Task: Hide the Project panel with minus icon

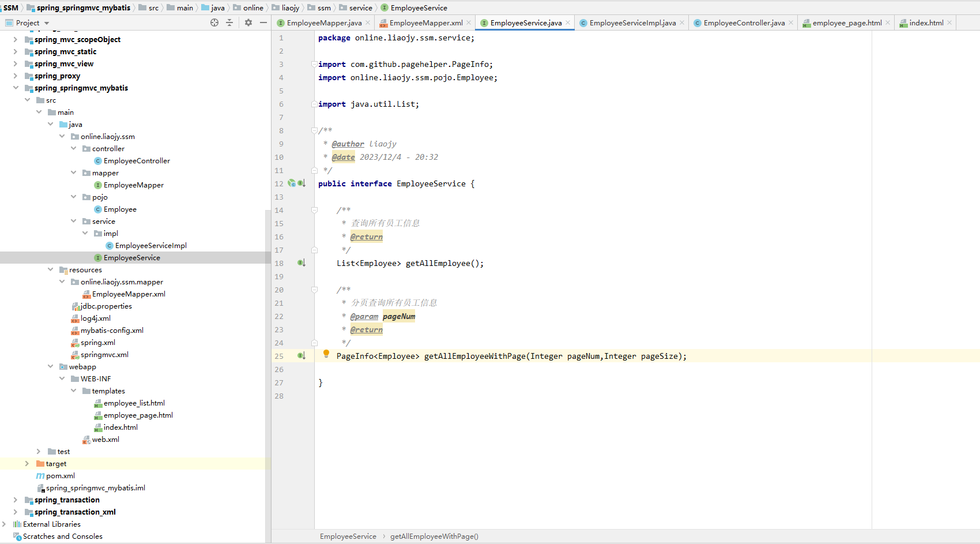Action: tap(263, 22)
